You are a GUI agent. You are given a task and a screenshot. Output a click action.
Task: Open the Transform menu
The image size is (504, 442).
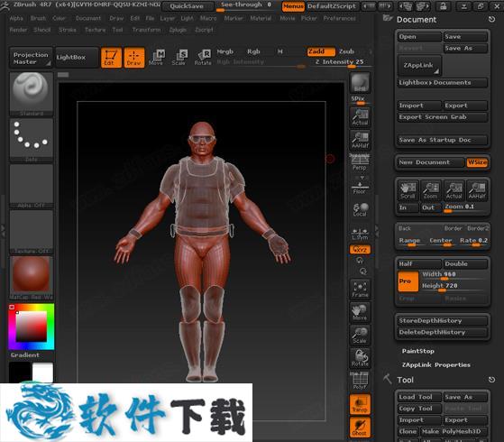coord(146,30)
